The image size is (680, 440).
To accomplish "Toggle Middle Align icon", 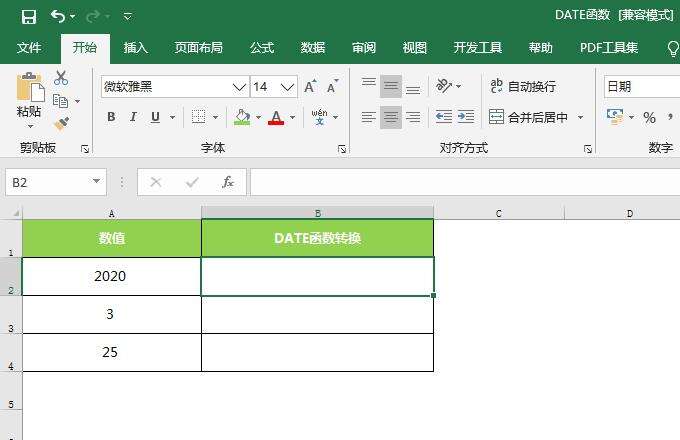I will 391,86.
